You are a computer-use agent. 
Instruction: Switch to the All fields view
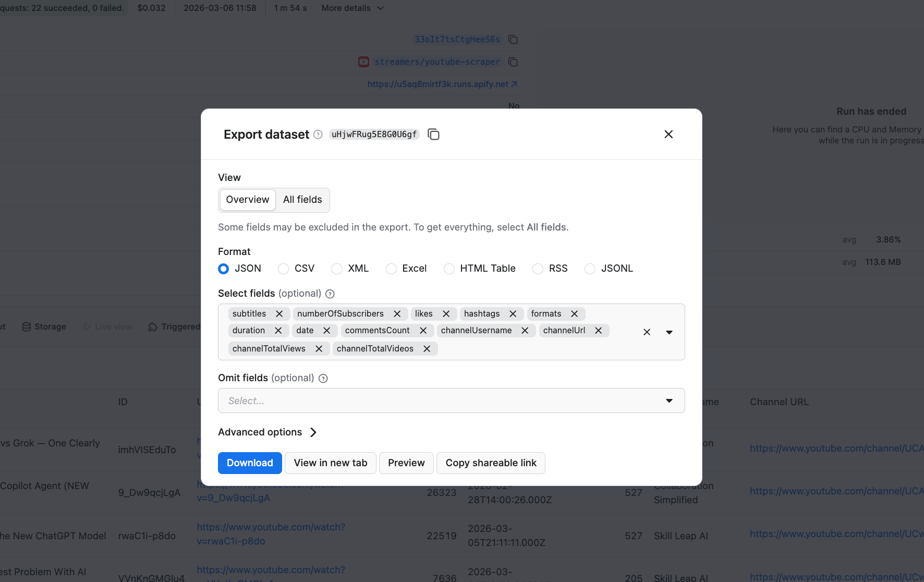click(302, 200)
